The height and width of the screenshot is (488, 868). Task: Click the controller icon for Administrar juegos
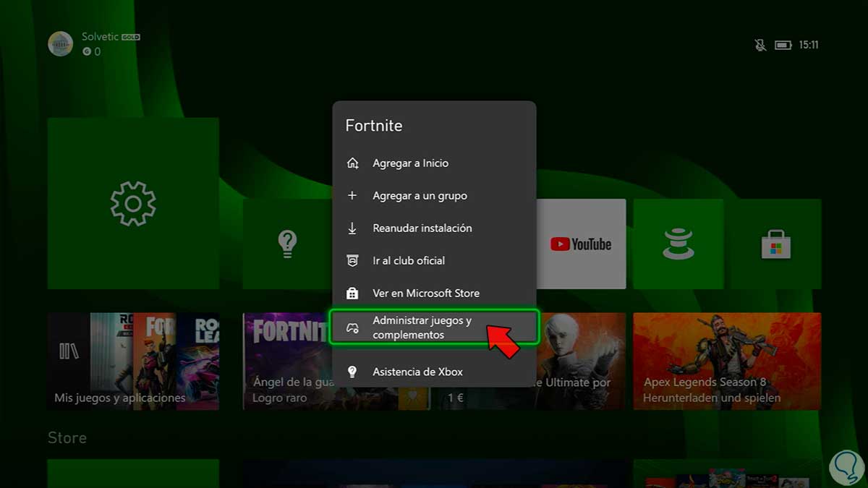(352, 328)
